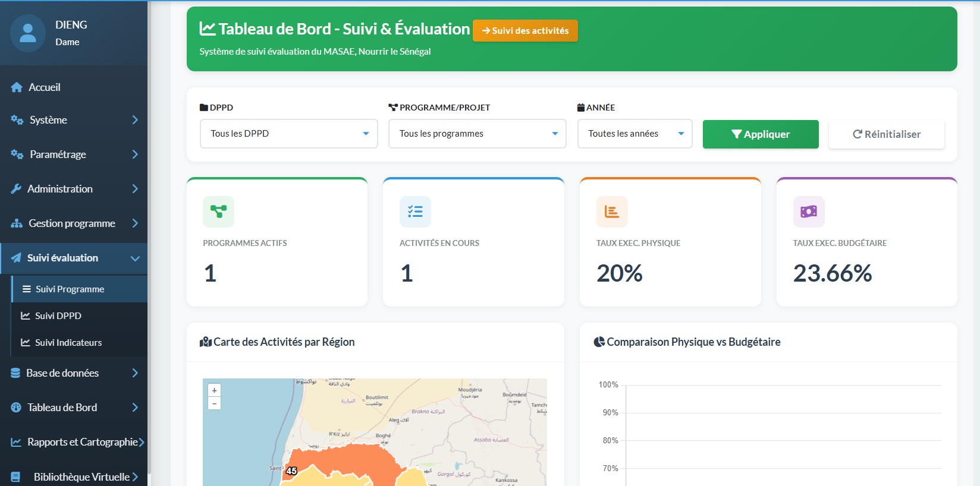The height and width of the screenshot is (486, 980).
Task: Expand the Base de données menu
Action: pos(74,373)
